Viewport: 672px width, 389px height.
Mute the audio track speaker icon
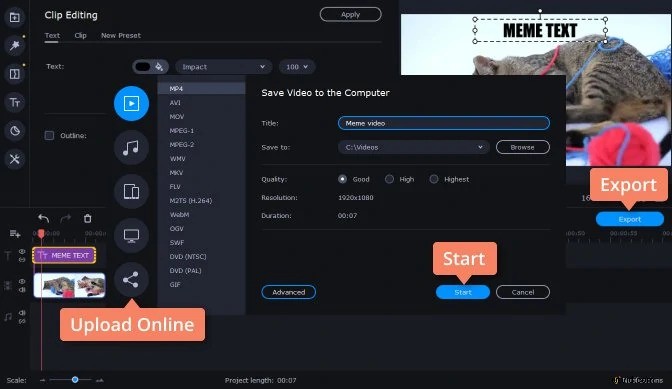[x=22, y=313]
